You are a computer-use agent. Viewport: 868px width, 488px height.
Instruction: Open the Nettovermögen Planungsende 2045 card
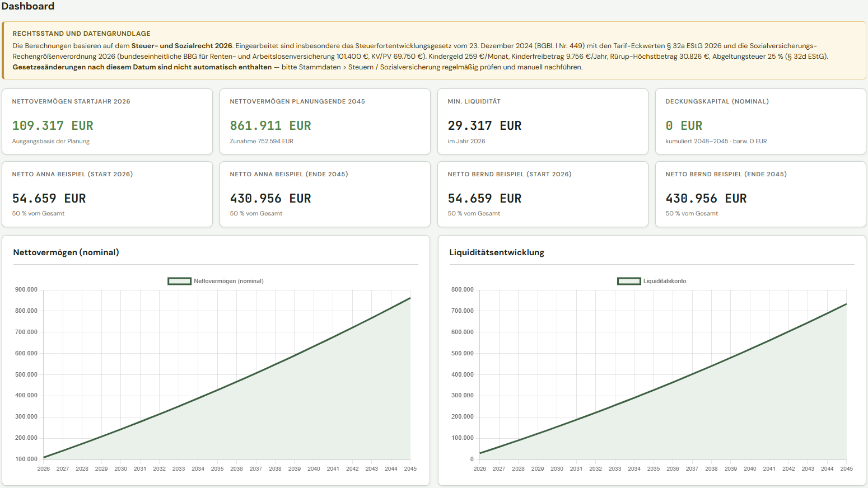pos(325,121)
